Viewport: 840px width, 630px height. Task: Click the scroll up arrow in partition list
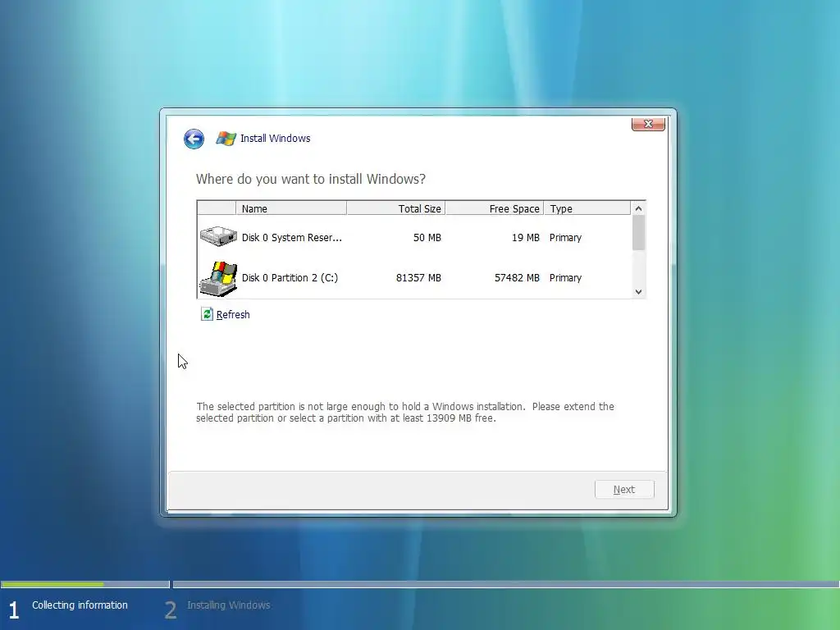(638, 208)
